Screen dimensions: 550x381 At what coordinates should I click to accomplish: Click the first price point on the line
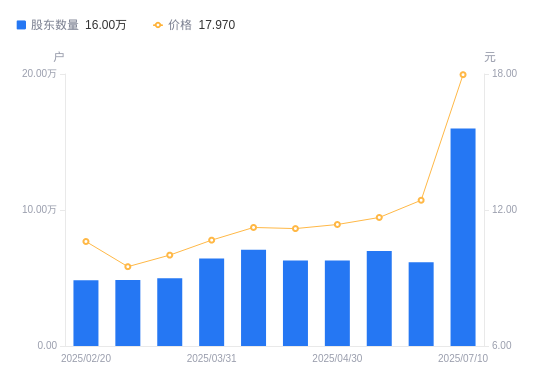coord(86,241)
